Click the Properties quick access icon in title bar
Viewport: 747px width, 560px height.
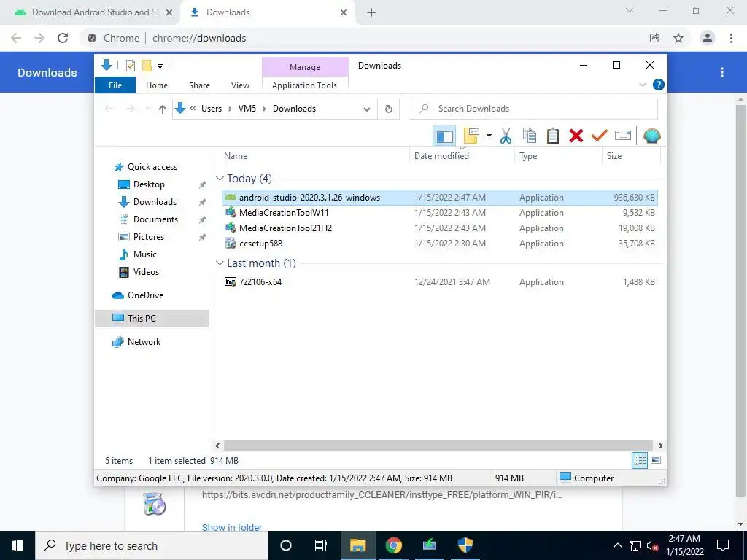(x=130, y=66)
